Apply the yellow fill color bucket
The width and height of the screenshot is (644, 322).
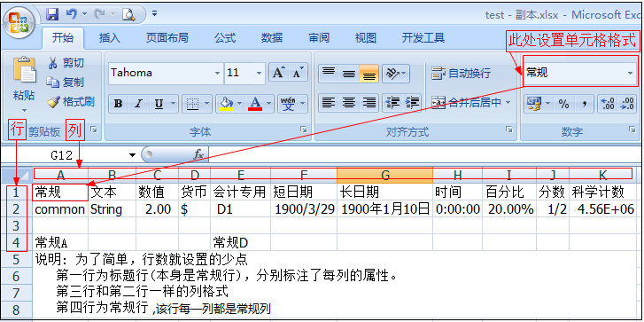[x=225, y=104]
